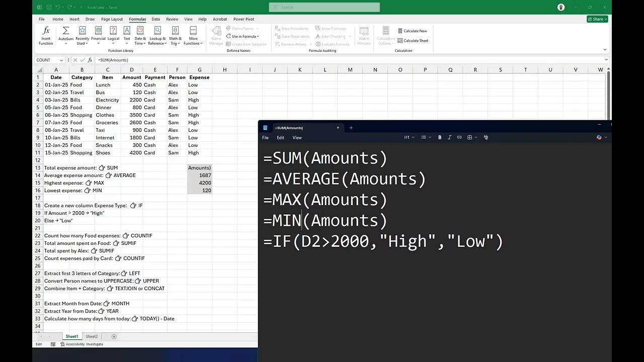Screen dimensions: 644x362
Task: Toggle italic in Notepad
Action: [449, 137]
